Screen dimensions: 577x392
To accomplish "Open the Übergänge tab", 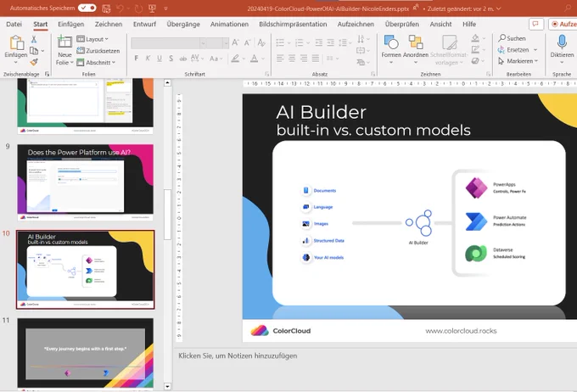I will click(183, 24).
